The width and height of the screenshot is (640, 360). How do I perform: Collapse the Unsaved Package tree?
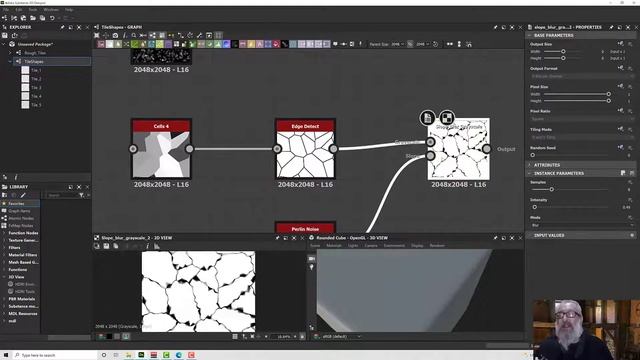tap(4, 44)
